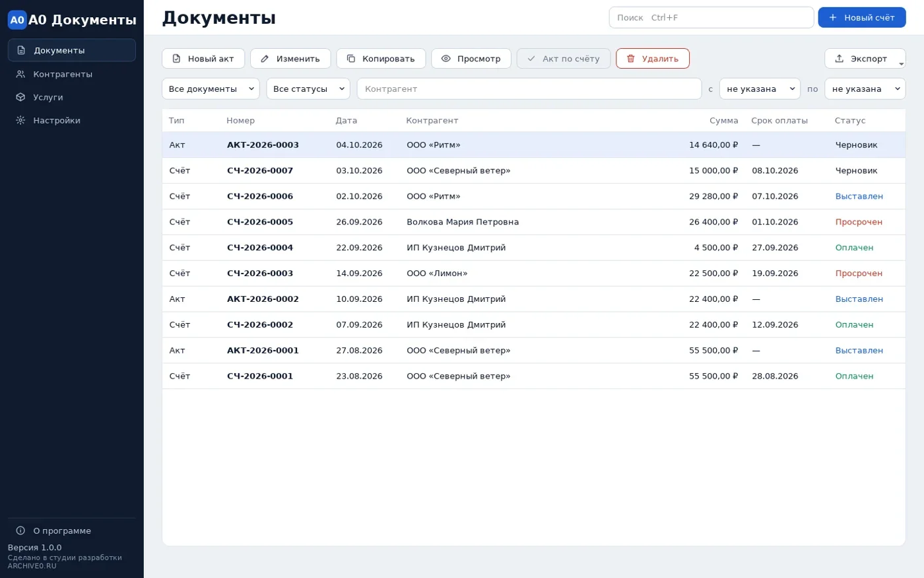The height and width of the screenshot is (578, 924).
Task: Click Волкова Мария Петровна contractor cell
Action: tap(463, 222)
